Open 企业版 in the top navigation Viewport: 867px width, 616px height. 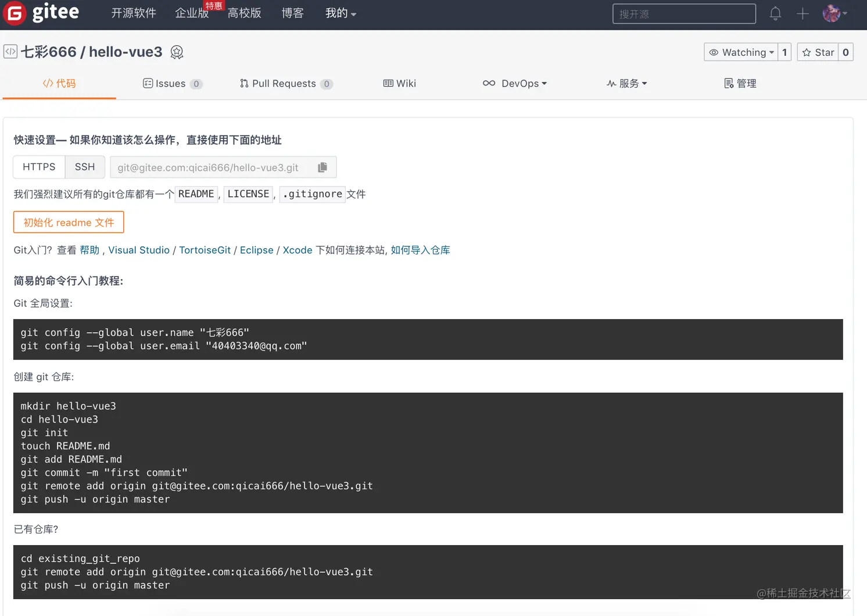[192, 13]
